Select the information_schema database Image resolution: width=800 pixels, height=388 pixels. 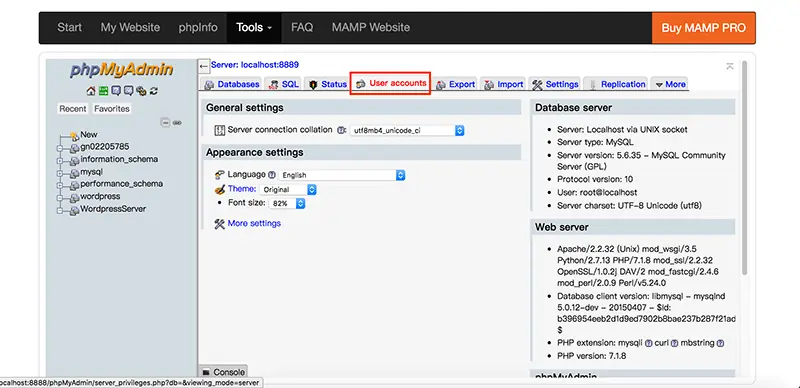pos(119,159)
